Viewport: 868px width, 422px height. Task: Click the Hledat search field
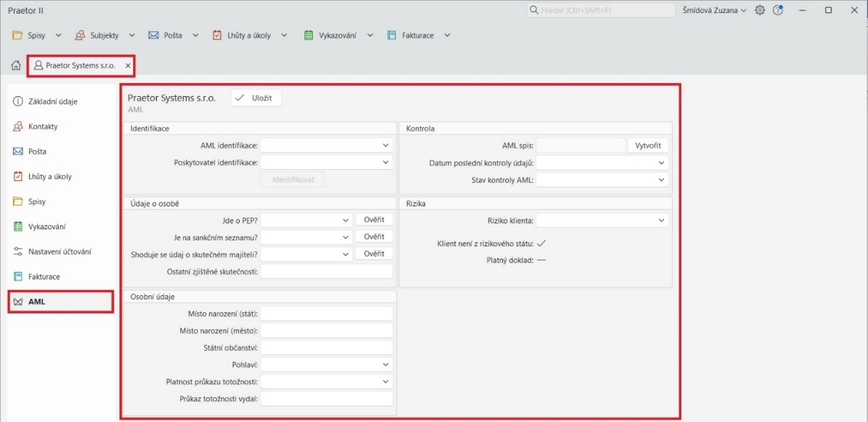601,10
